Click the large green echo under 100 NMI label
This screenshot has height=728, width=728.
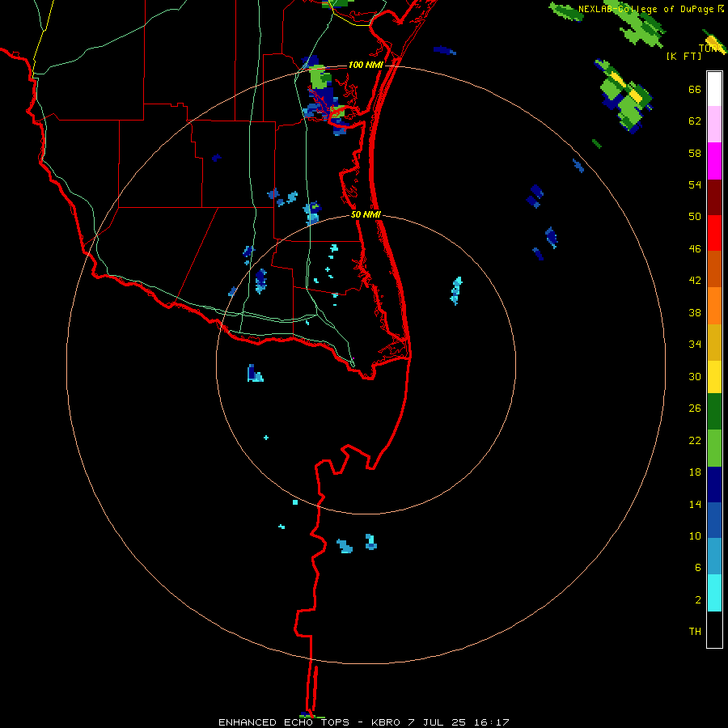pyautogui.click(x=320, y=78)
